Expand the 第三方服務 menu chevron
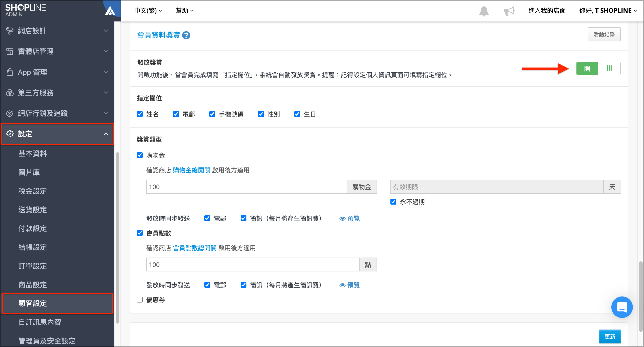 106,93
